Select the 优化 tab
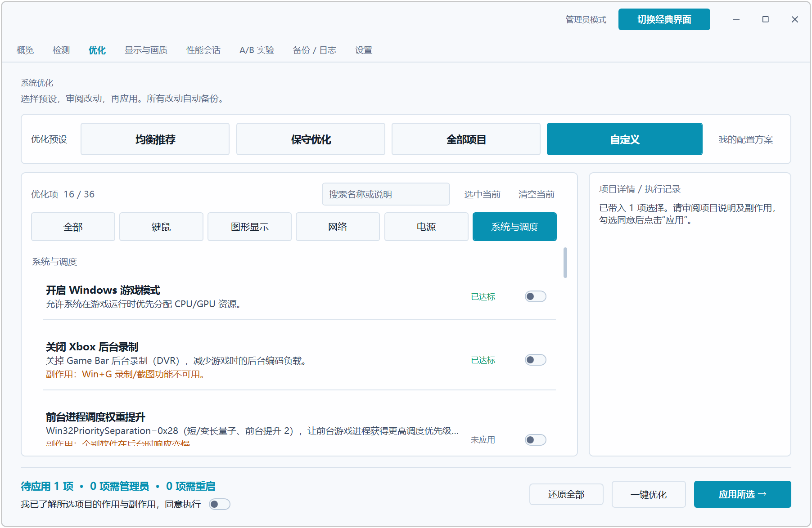 (x=97, y=50)
